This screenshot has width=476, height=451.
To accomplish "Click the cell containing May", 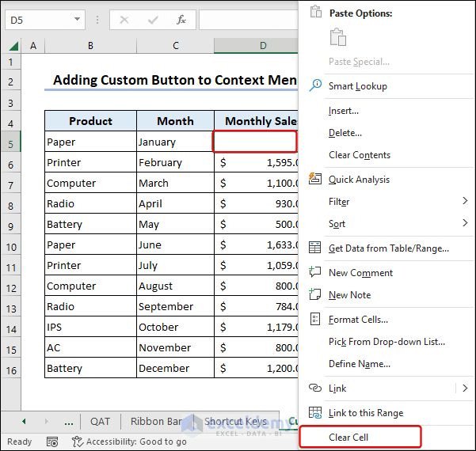I will coord(176,224).
